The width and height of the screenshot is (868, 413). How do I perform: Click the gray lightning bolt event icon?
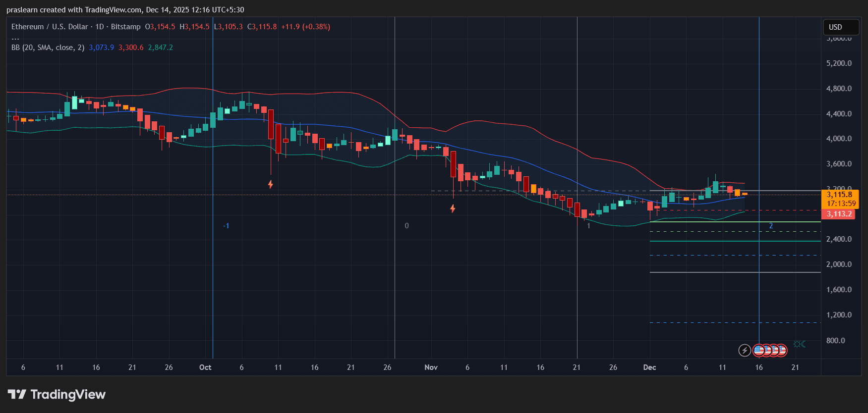(x=744, y=351)
